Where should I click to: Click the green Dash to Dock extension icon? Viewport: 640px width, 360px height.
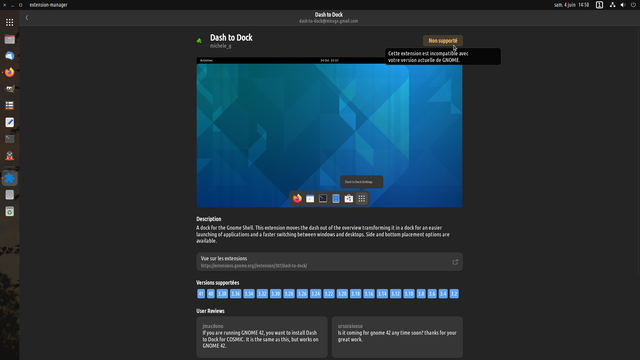(x=199, y=40)
